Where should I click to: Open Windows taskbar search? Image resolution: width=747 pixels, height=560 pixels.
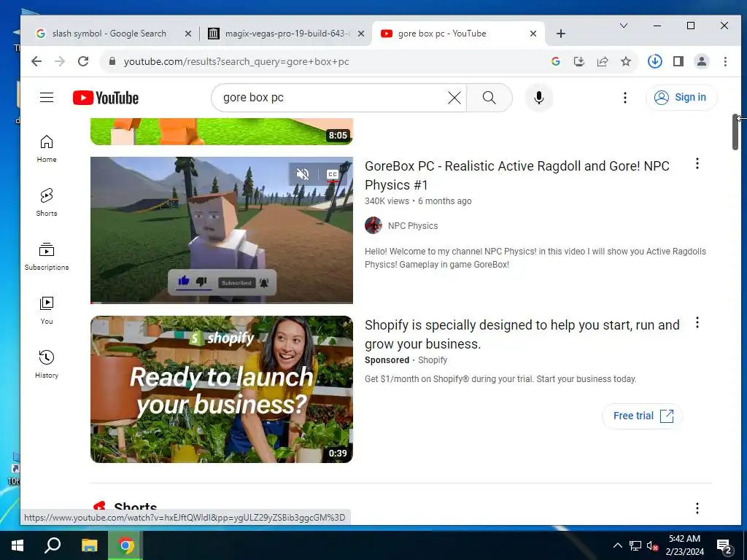pos(53,545)
